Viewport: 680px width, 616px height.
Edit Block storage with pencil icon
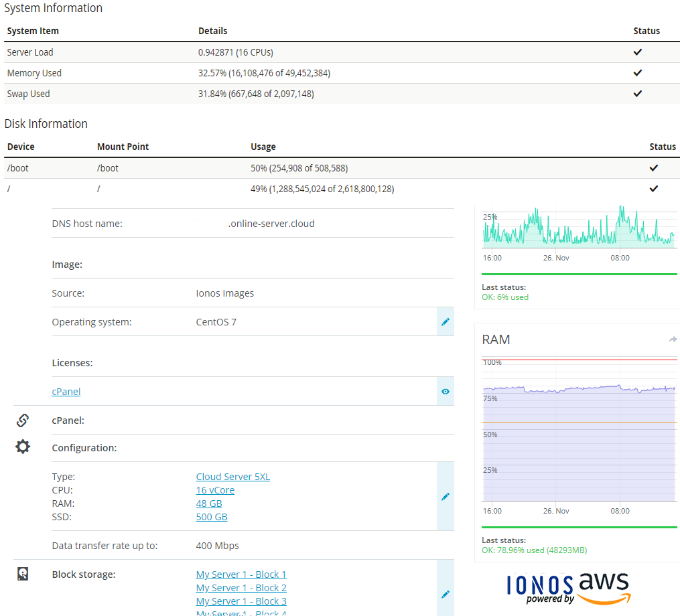446,595
